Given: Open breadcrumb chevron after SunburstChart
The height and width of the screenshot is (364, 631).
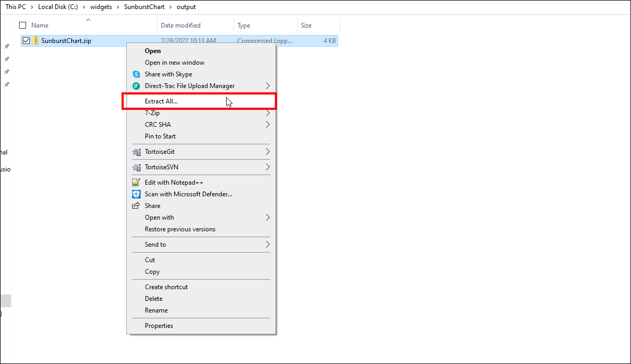Looking at the screenshot, I should (171, 7).
